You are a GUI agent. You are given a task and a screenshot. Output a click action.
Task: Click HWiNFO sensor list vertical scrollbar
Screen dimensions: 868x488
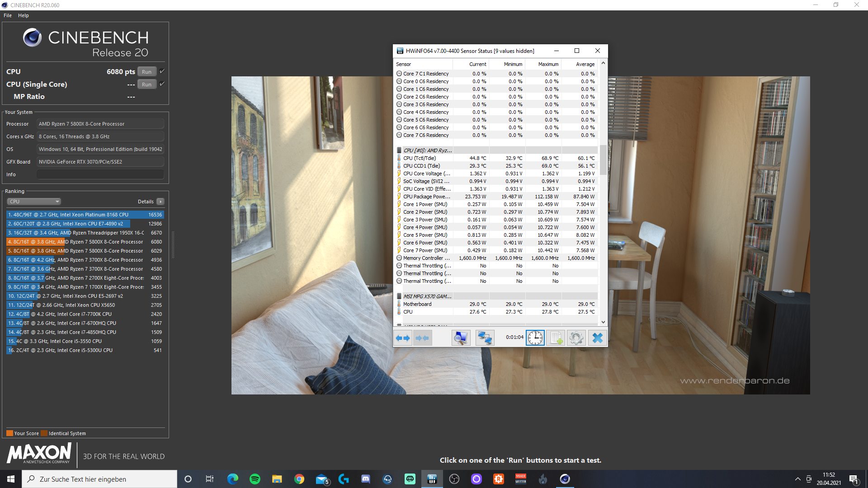(x=603, y=160)
